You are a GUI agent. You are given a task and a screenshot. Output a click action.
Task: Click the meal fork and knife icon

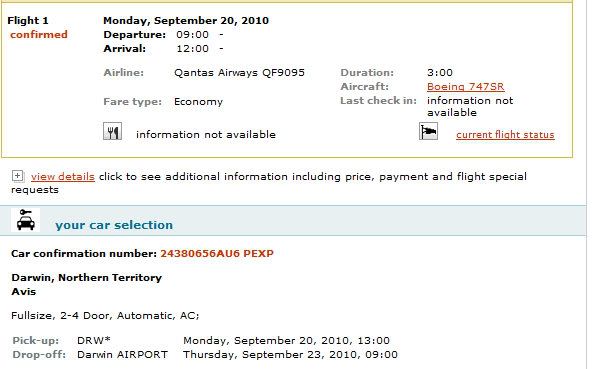pyautogui.click(x=113, y=131)
